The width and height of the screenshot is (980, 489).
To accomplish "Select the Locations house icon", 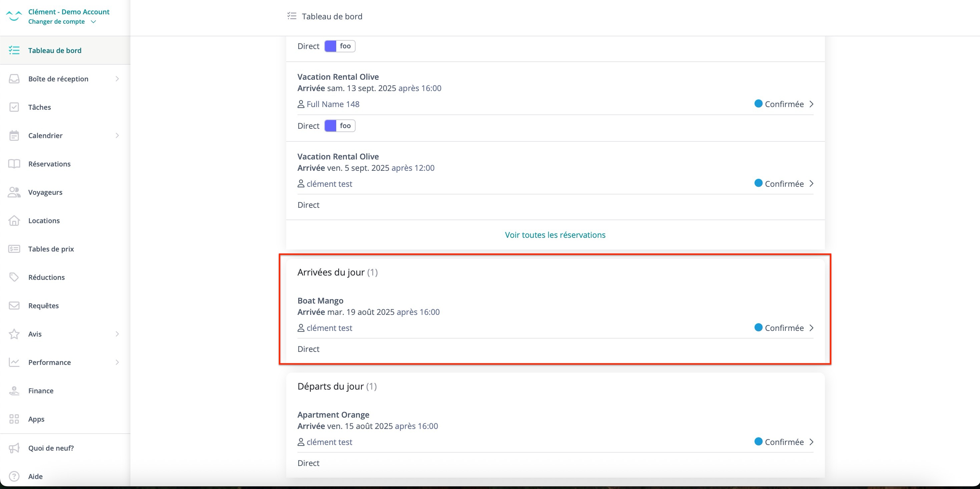I will click(x=14, y=220).
